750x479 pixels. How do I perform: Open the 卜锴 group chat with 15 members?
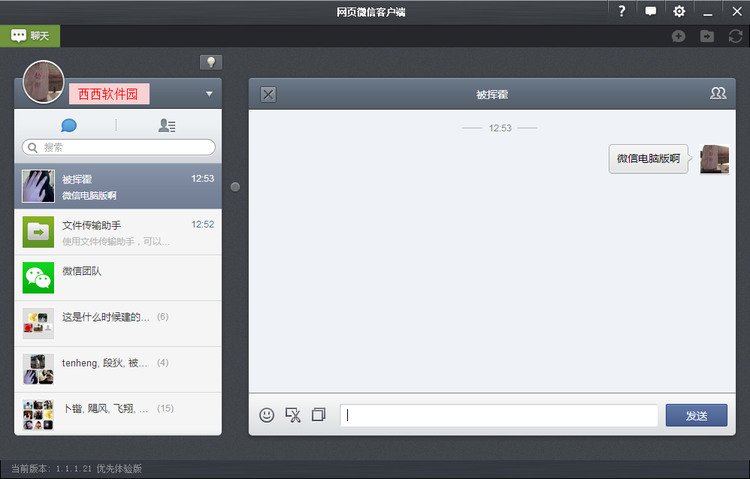click(118, 414)
